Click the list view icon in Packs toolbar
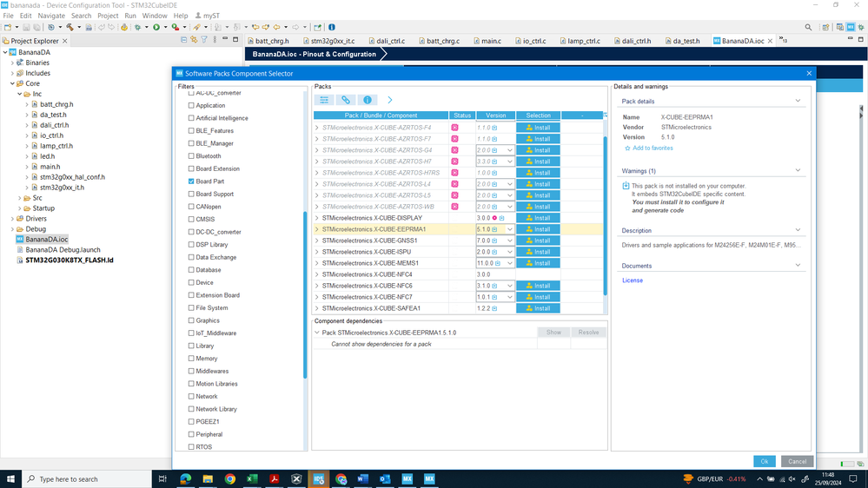The width and height of the screenshot is (868, 488). 324,101
